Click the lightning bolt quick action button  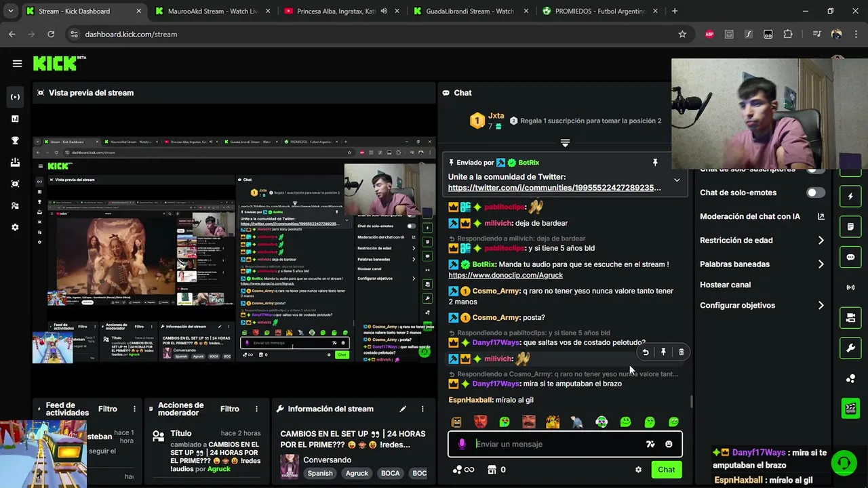(x=850, y=197)
